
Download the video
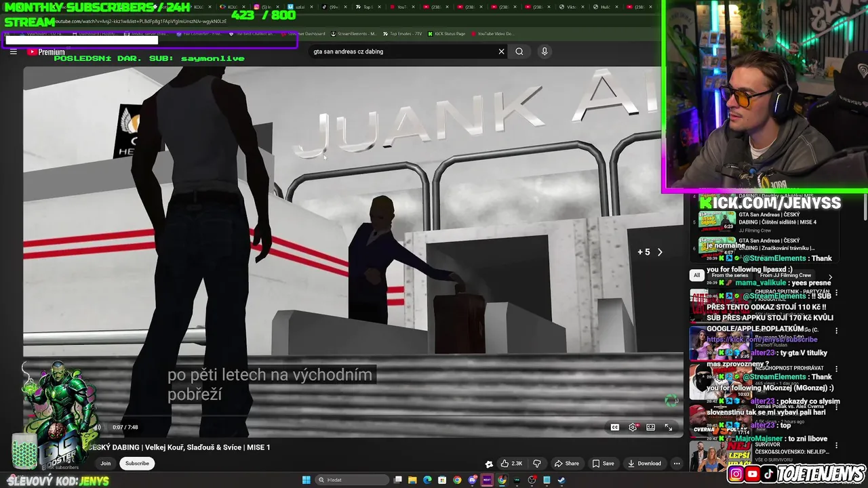pos(644,464)
